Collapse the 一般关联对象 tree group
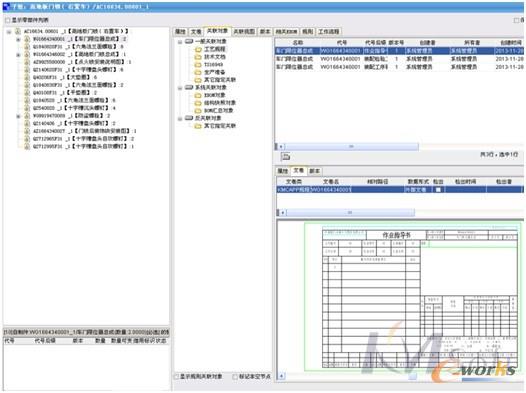526x393 pixels. 180,42
